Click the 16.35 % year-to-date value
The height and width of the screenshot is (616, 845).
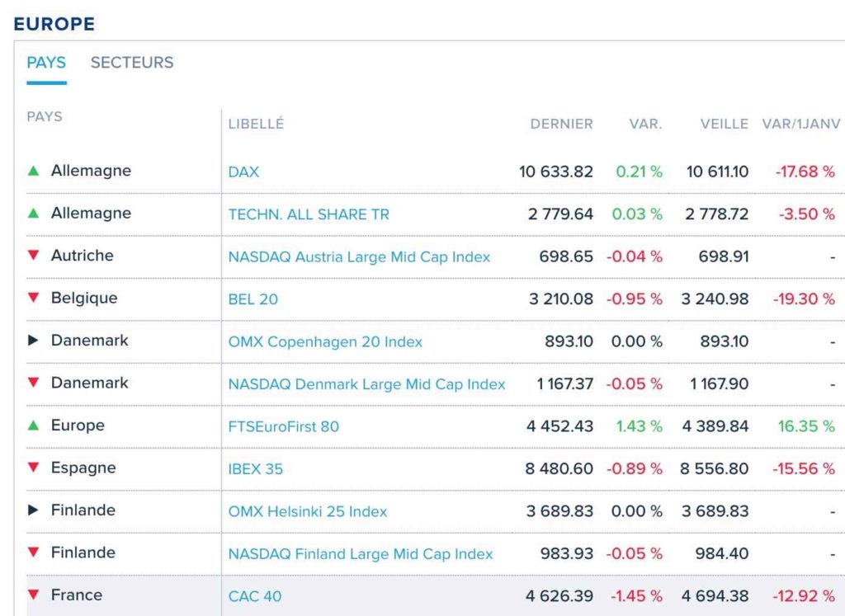point(806,426)
